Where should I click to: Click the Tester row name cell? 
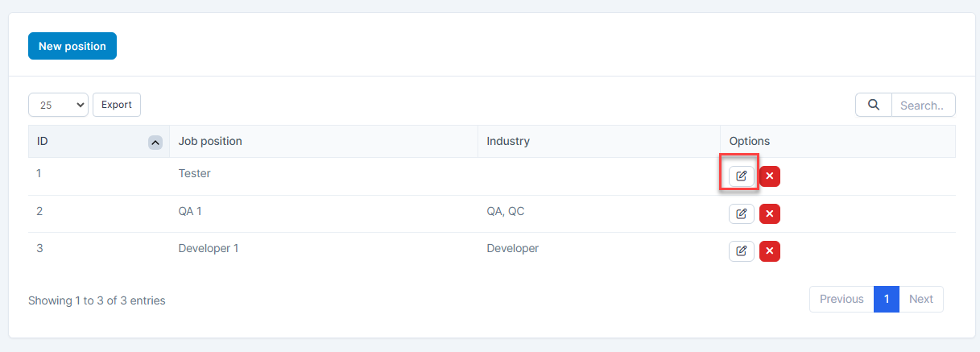(x=194, y=173)
